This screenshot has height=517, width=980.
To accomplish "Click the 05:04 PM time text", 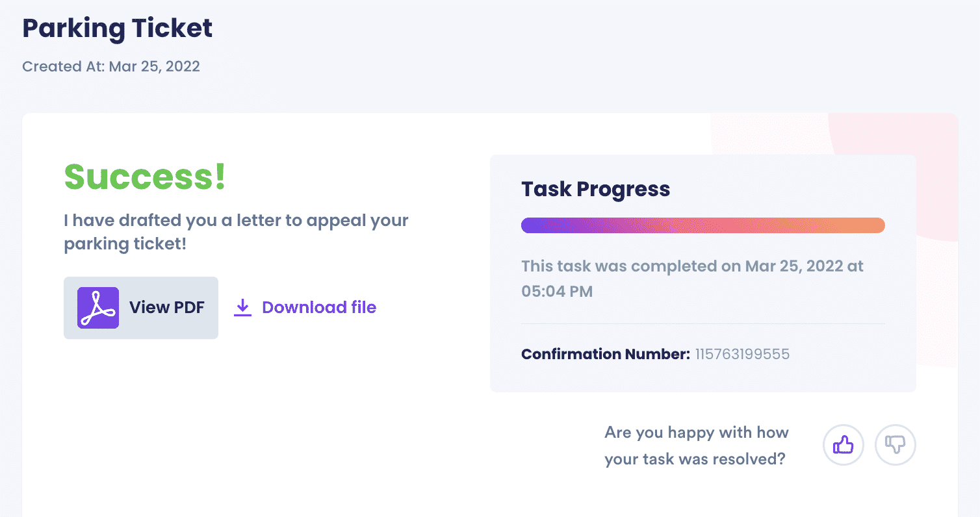I will point(557,292).
